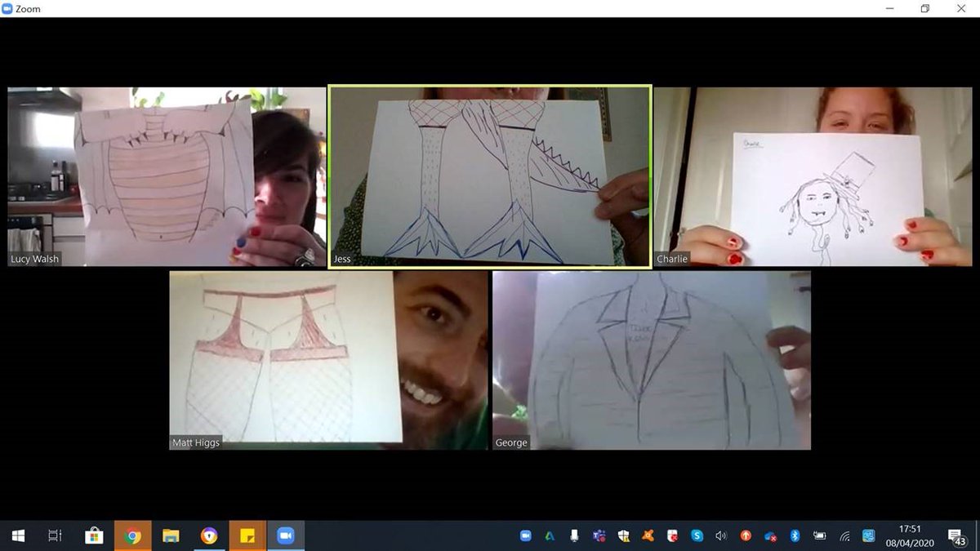Click the Zoom tray icon
This screenshot has width=980, height=551.
526,536
